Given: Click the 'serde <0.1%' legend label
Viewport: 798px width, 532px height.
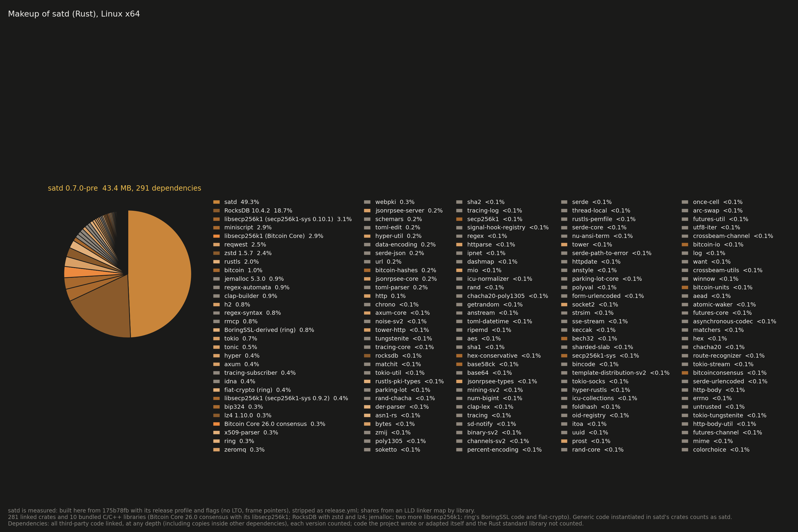Looking at the screenshot, I should pos(592,202).
